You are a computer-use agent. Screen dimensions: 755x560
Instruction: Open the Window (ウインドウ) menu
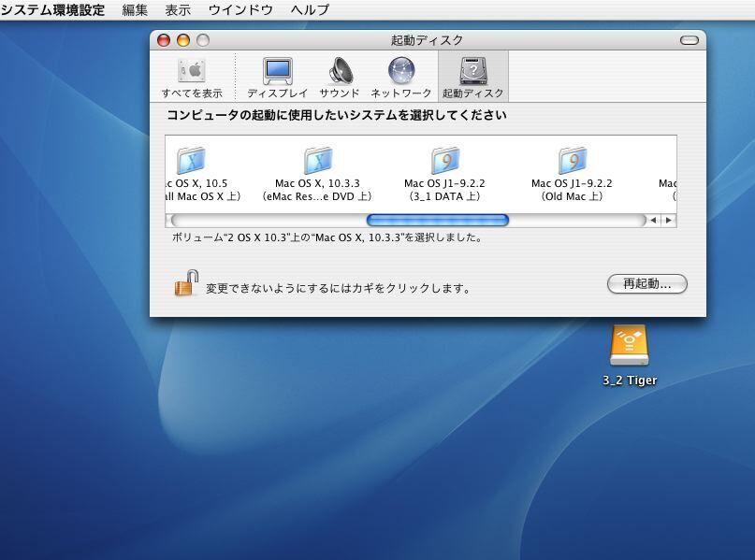pos(240,9)
